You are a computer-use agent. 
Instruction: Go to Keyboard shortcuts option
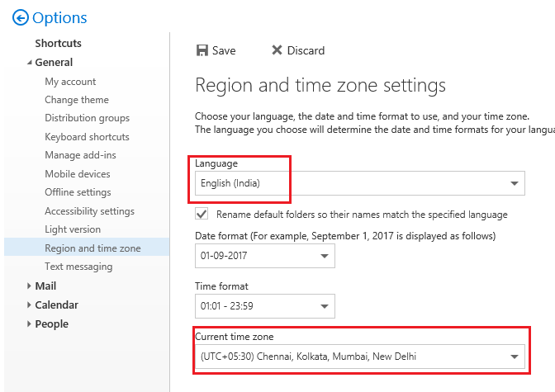pos(87,137)
